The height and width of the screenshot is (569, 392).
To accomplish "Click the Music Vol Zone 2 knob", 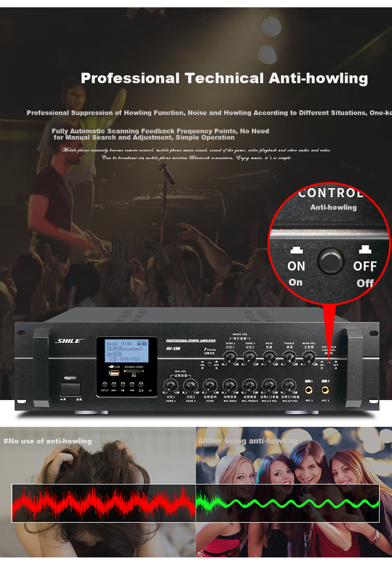I will [x=250, y=358].
